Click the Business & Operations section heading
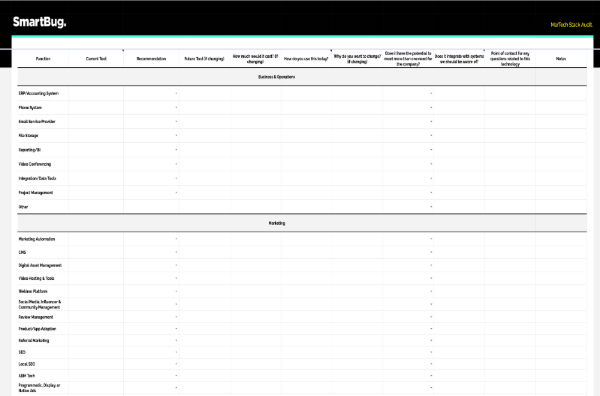This screenshot has width=600, height=396. coord(276,77)
